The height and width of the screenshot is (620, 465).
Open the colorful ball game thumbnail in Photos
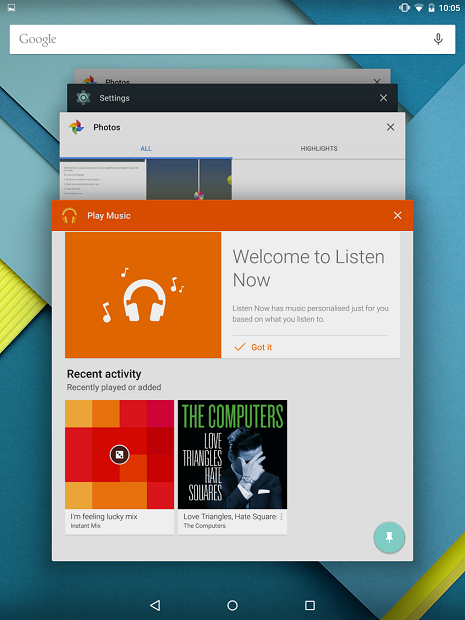coord(189,180)
